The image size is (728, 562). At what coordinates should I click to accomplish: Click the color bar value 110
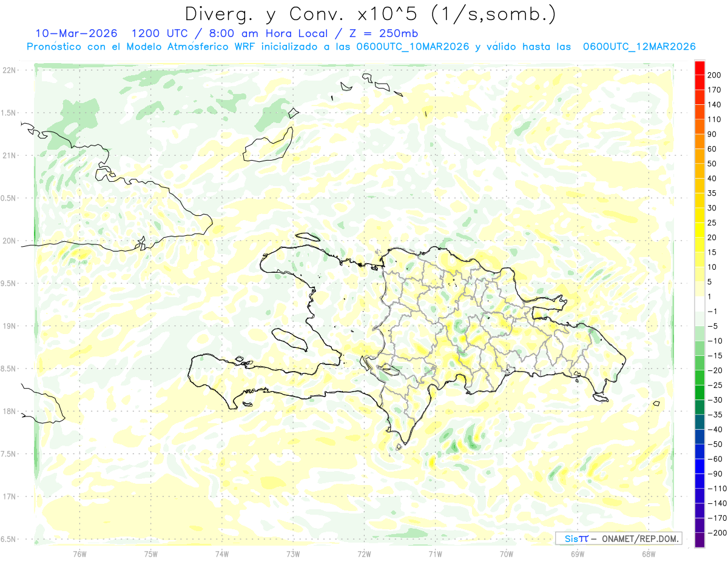click(715, 119)
